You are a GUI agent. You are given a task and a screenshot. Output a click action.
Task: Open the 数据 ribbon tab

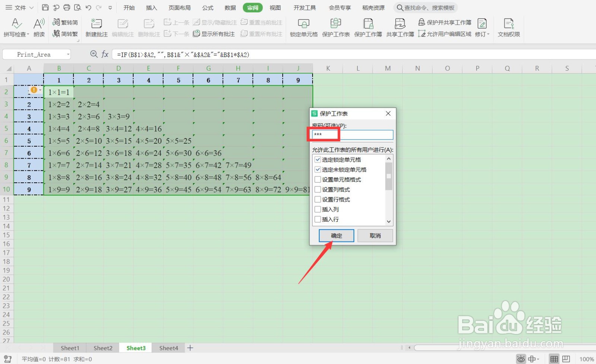tap(230, 7)
